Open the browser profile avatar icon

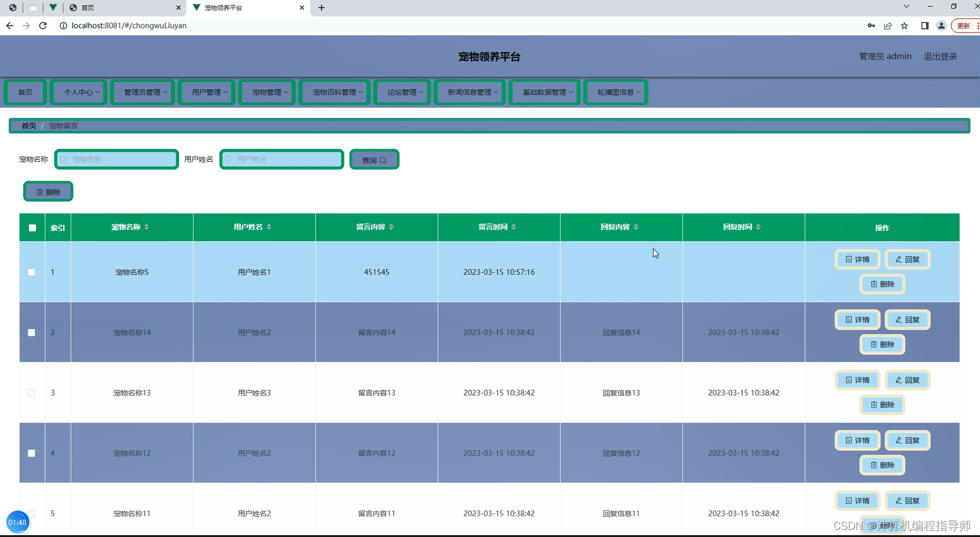[941, 25]
